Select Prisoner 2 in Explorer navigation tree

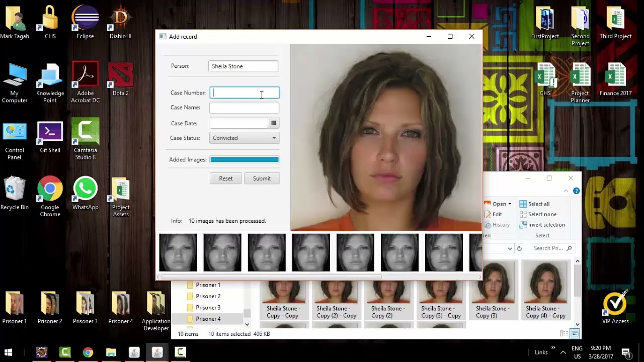[x=208, y=296]
